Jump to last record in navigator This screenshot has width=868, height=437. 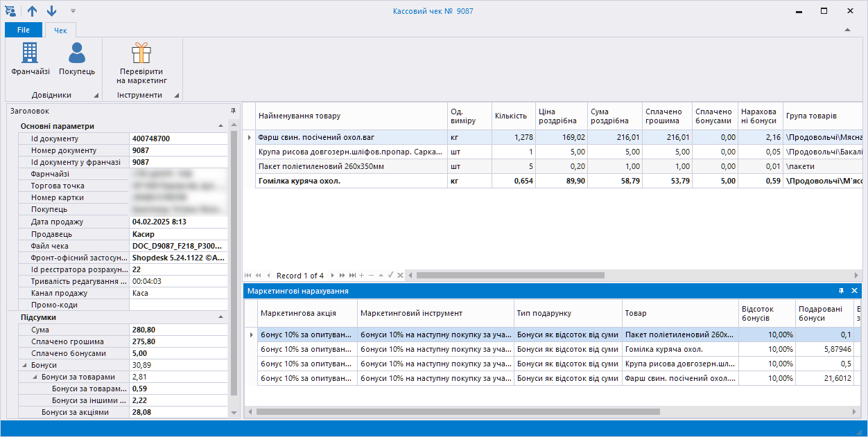[x=352, y=276]
